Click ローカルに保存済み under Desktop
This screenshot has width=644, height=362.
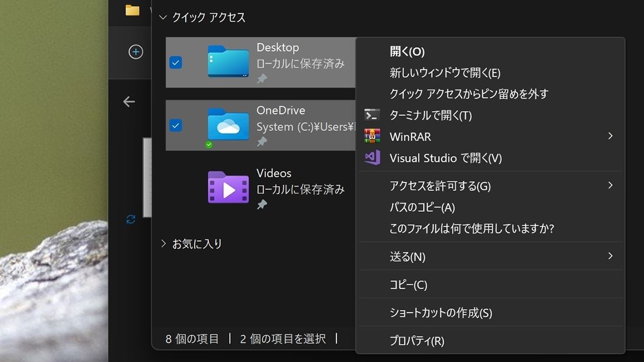pyautogui.click(x=301, y=64)
